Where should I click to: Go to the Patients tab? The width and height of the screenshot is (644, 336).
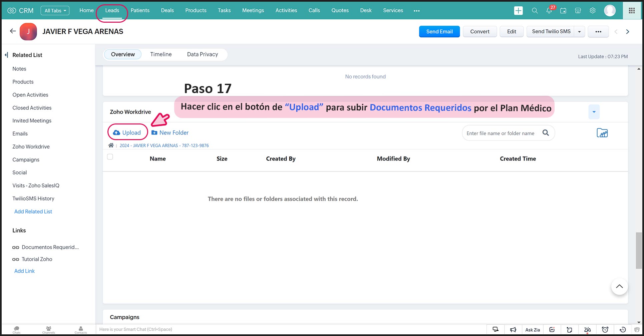(x=140, y=11)
